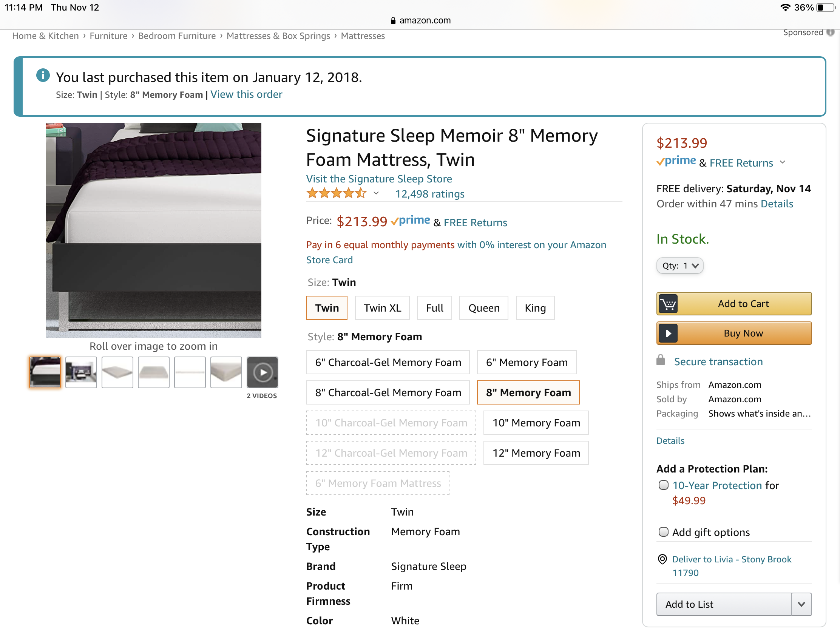Screen dimensions: 840x630
Task: Expand the Add to List dropdown arrow
Action: coord(801,604)
